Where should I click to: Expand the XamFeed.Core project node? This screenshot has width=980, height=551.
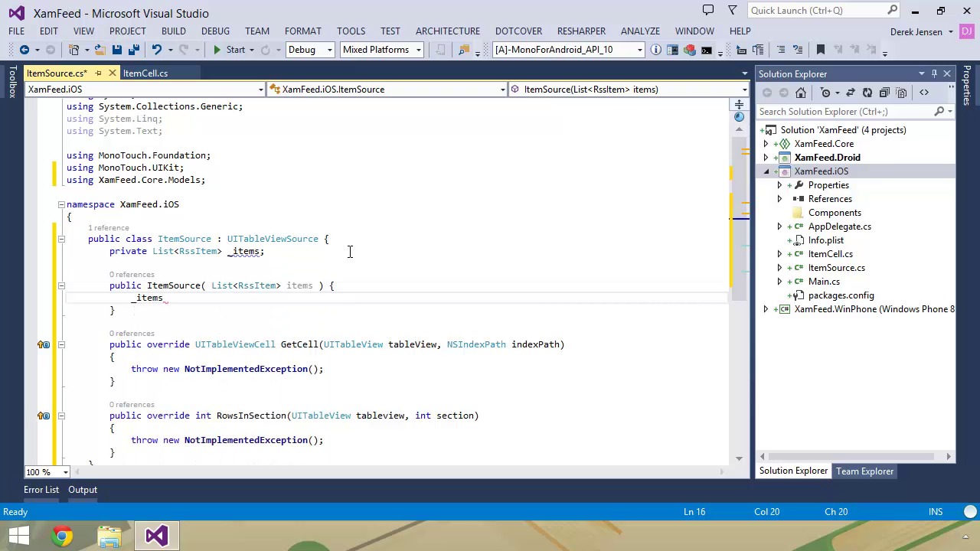(766, 144)
